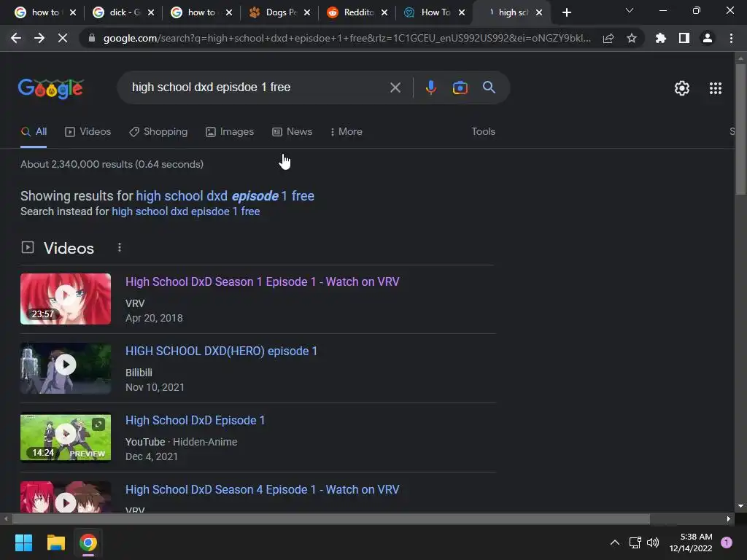Screen dimensions: 747x560
Task: Bookmark this page with star icon
Action: 631,38
